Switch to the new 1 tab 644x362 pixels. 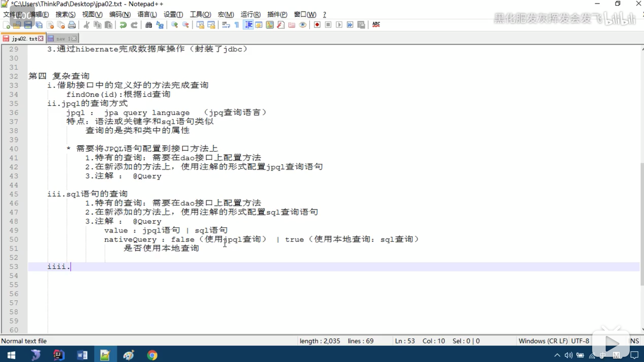click(61, 39)
